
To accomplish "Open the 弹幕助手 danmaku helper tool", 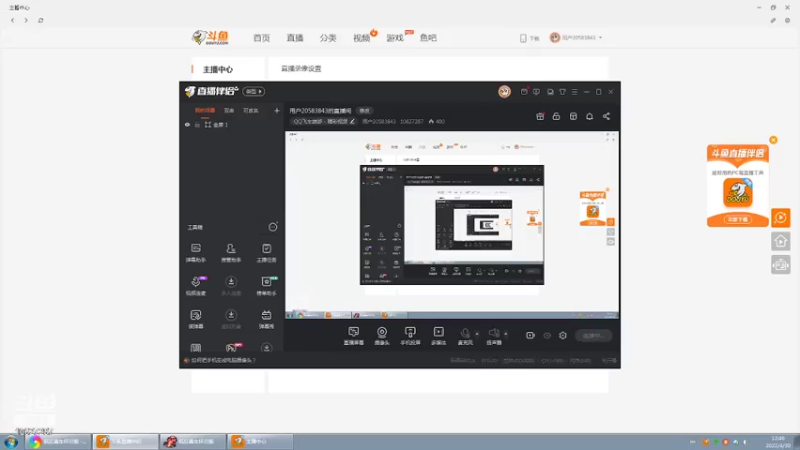I will click(195, 253).
